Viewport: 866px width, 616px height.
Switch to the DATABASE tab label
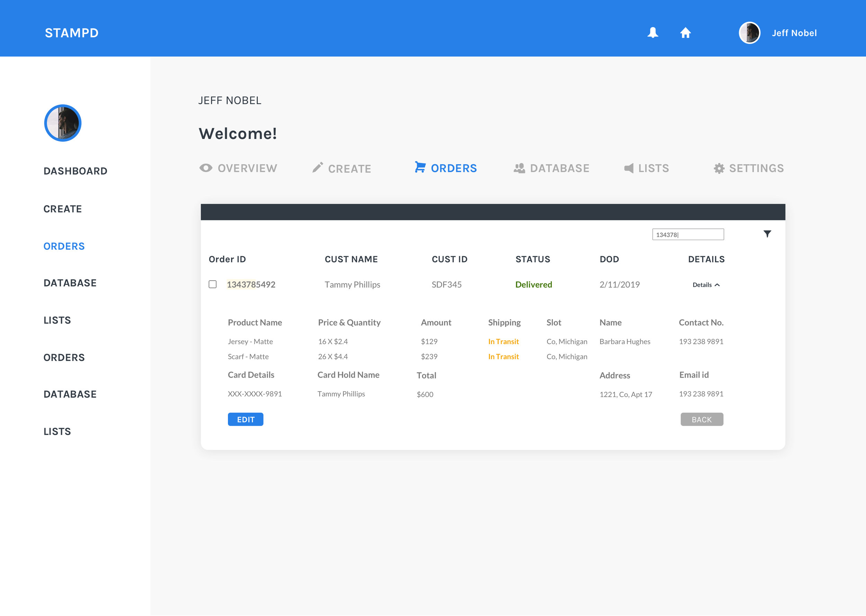tap(560, 168)
